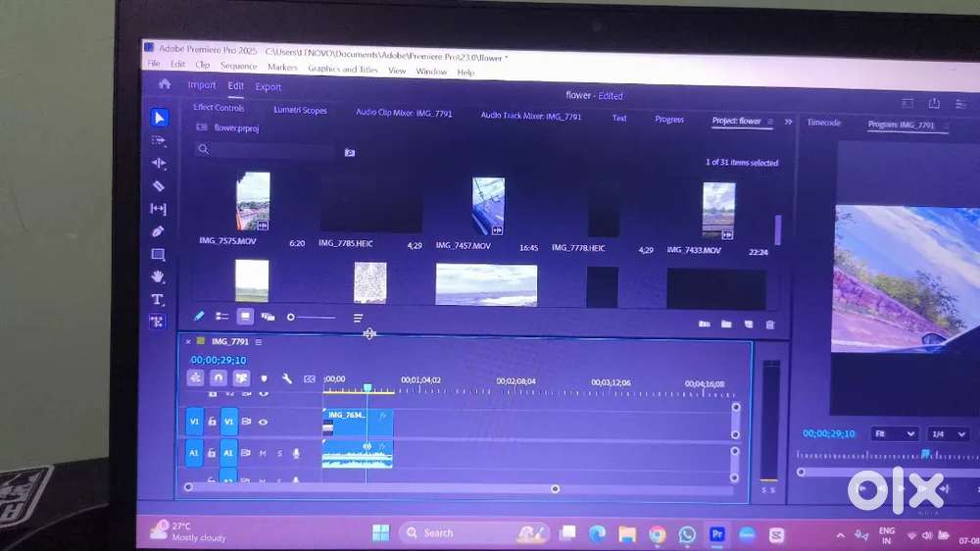Switch to Lumetri Scopes tab
Image resolution: width=980 pixels, height=551 pixels.
[x=300, y=111]
